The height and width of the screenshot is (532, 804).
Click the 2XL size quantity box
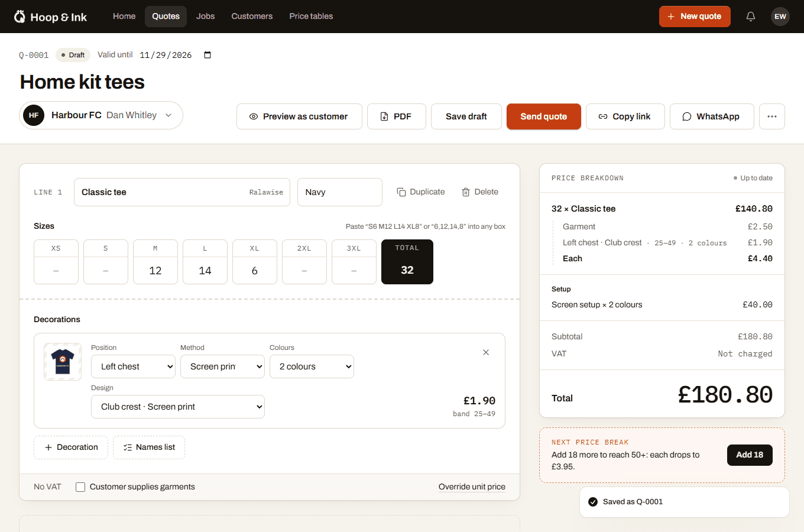pyautogui.click(x=304, y=270)
